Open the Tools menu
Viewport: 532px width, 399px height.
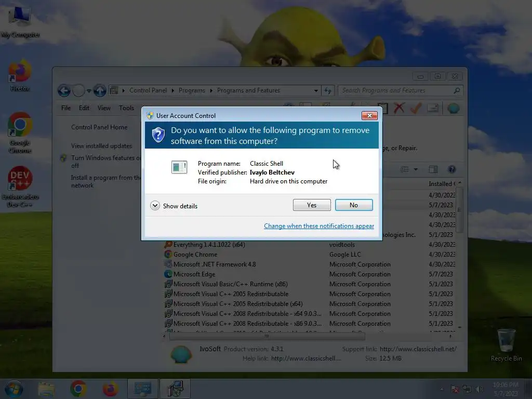pyautogui.click(x=126, y=108)
